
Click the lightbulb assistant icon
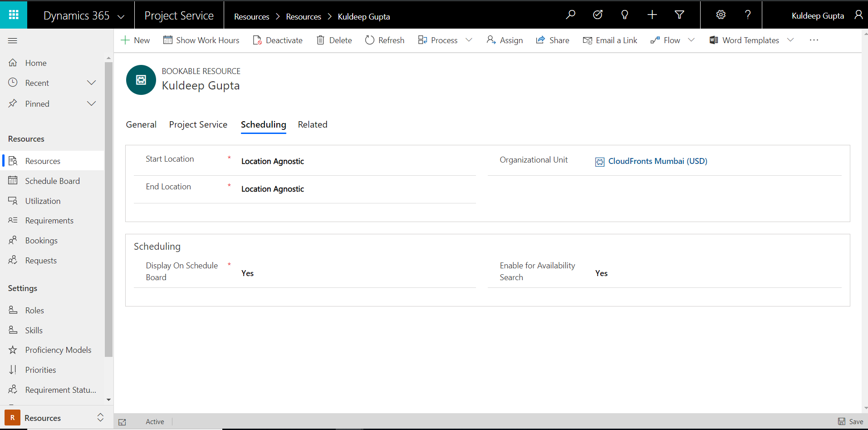pyautogui.click(x=625, y=15)
